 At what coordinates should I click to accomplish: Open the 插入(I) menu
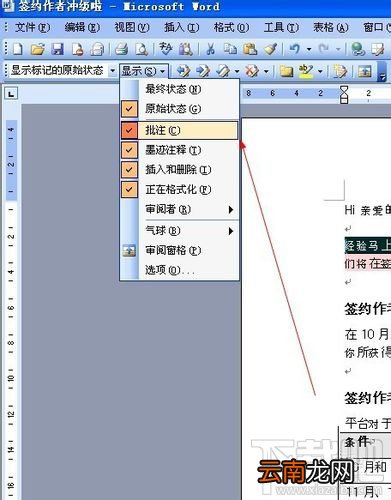pos(181,27)
